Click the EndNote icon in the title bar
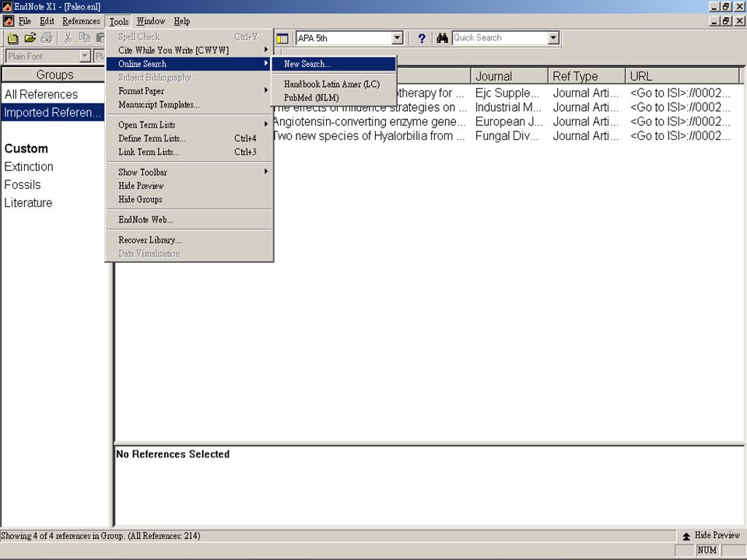 [x=7, y=7]
